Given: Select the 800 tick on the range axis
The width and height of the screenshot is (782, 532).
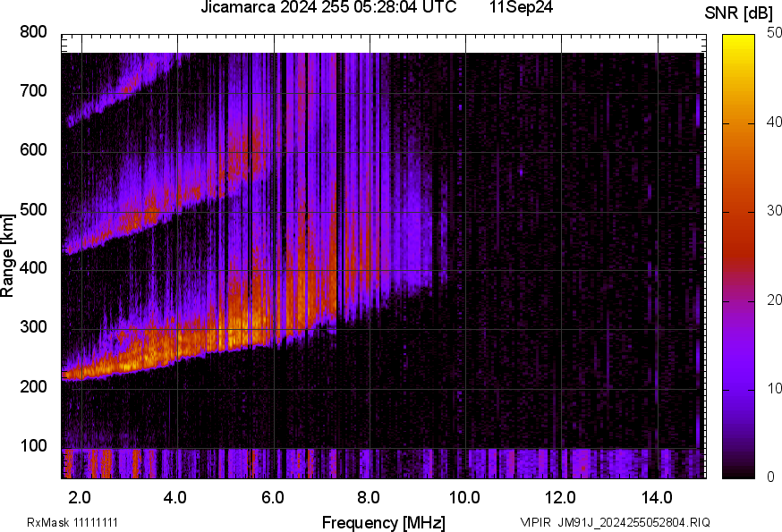Looking at the screenshot, I should 33,33.
